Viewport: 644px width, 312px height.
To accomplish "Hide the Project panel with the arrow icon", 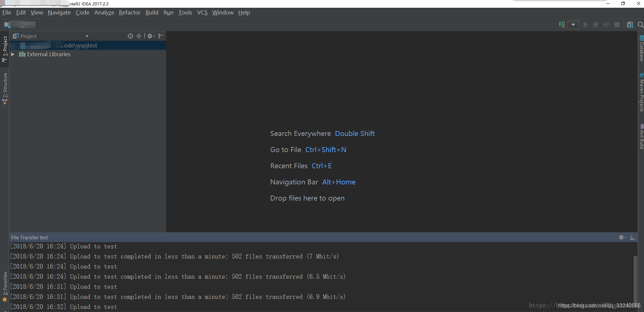I will coord(161,36).
